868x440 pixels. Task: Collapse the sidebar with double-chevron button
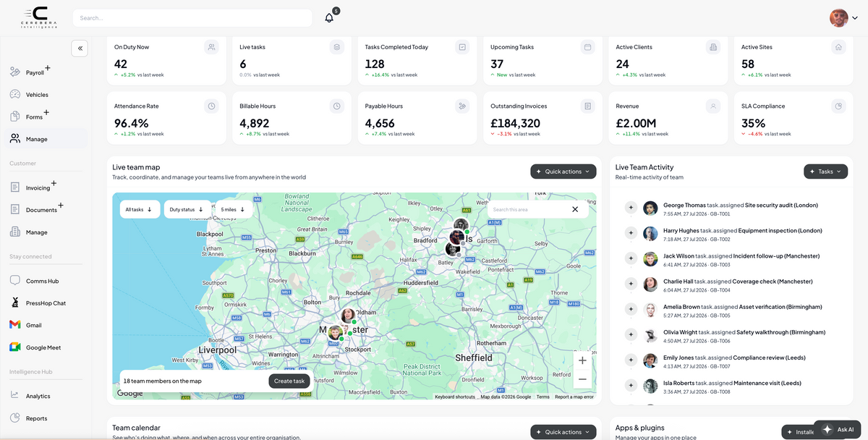tap(80, 48)
